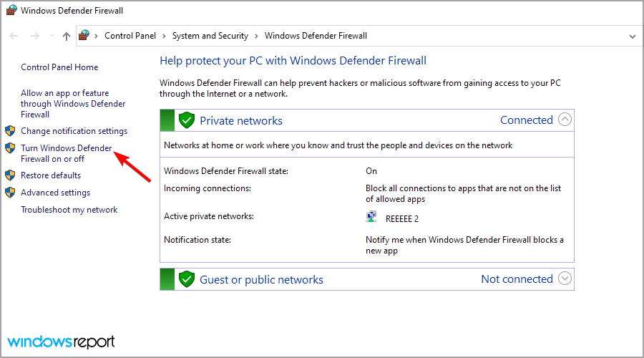The height and width of the screenshot is (358, 644).
Task: Open Troubleshoot my network link
Action: [69, 210]
